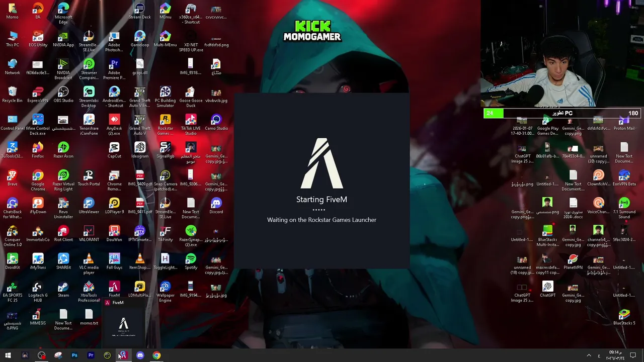Open the Riot Client desktop icon
The height and width of the screenshot is (362, 644).
[63, 234]
